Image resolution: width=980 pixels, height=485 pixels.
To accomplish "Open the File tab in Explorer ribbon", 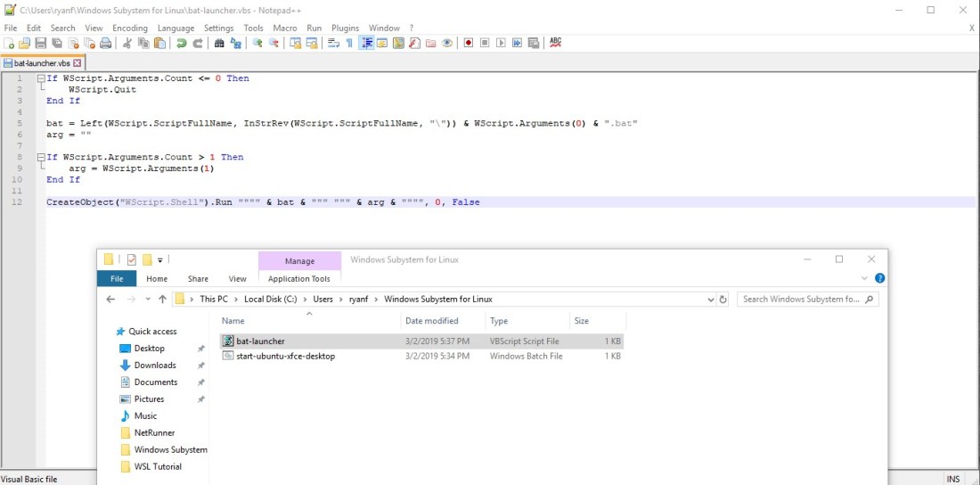I will [x=117, y=278].
